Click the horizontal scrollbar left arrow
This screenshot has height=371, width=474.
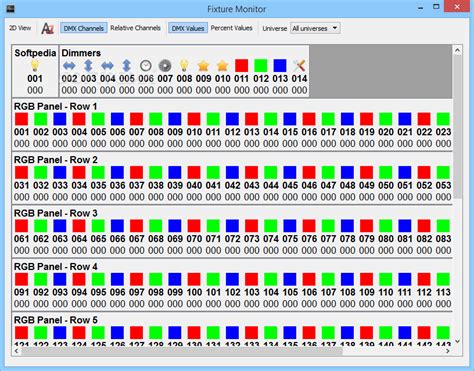[17, 351]
